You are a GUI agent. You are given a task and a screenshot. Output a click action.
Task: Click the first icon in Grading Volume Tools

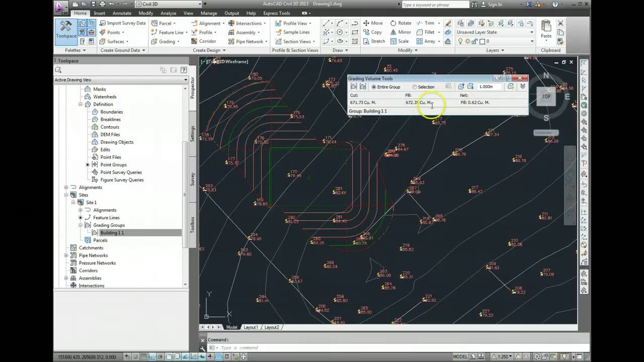click(354, 86)
